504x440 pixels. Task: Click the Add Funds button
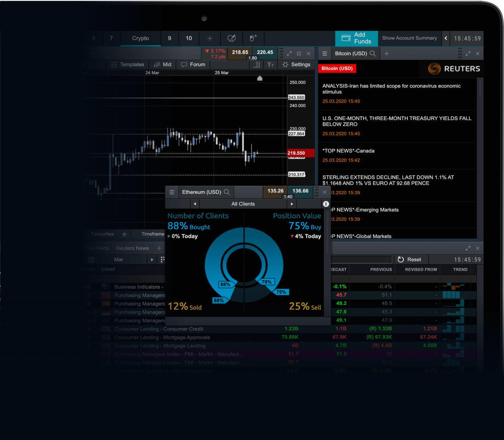coord(356,38)
